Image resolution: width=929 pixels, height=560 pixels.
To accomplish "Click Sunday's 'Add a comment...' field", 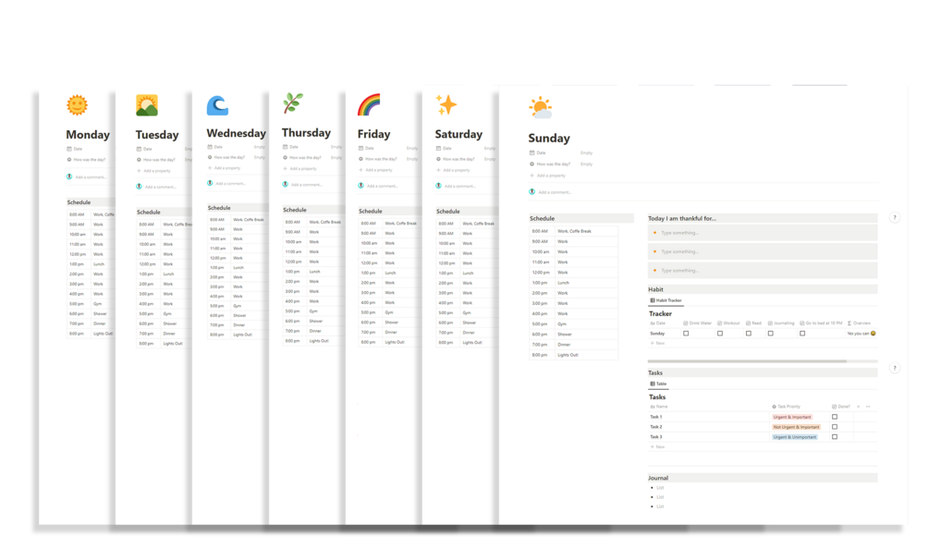I will [555, 192].
